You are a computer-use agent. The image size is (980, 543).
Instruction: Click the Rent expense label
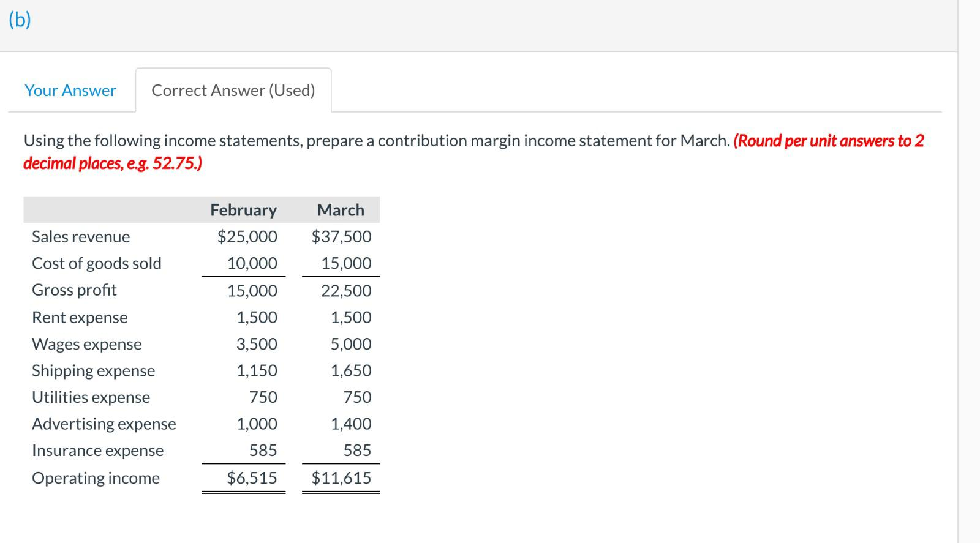pos(80,318)
